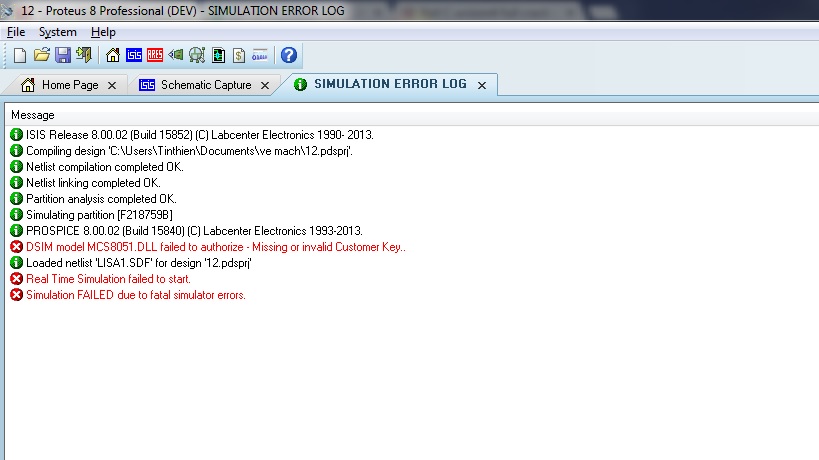Open the Design Explorer toolbar icon
This screenshot has height=460, width=819.
coord(218,55)
